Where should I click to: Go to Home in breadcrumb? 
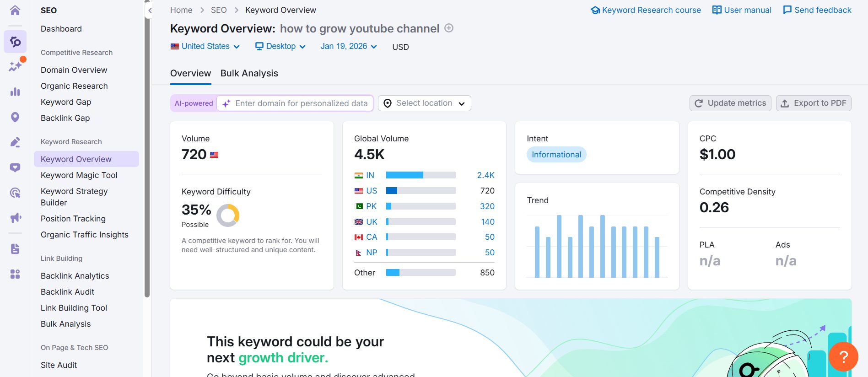pyautogui.click(x=181, y=10)
